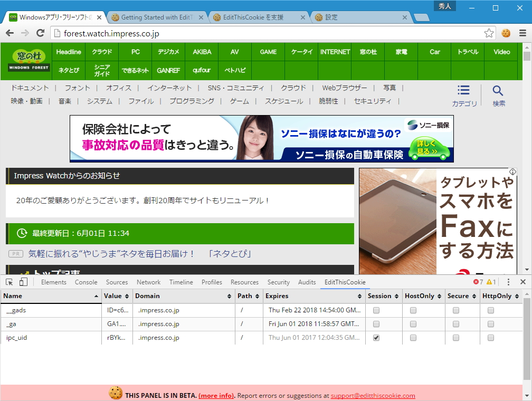Sort cookies by Secure column
532x401 pixels.
pos(462,296)
